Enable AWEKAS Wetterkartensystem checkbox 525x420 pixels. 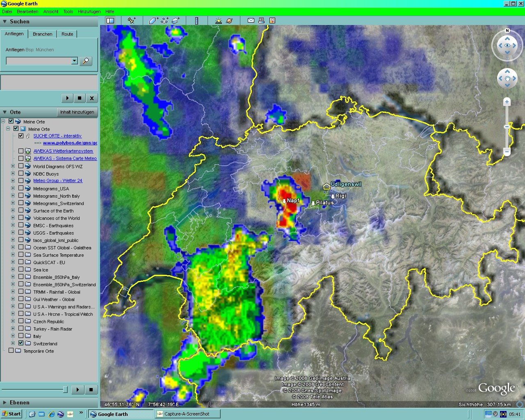(21, 151)
